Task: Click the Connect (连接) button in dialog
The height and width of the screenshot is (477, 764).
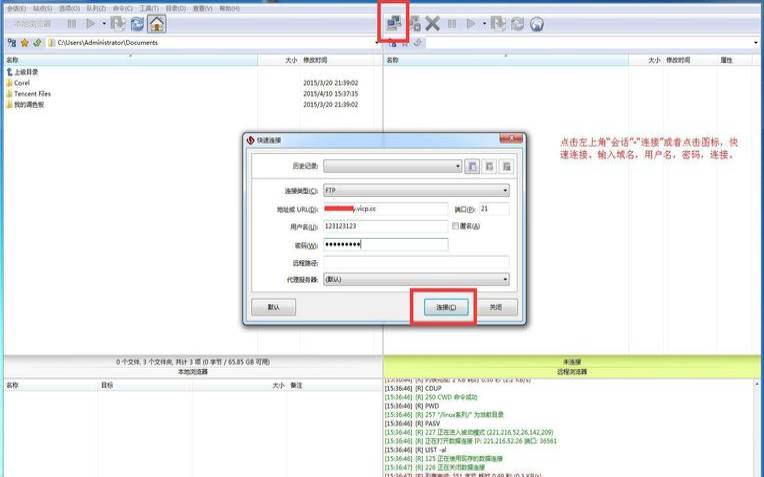Action: 446,307
